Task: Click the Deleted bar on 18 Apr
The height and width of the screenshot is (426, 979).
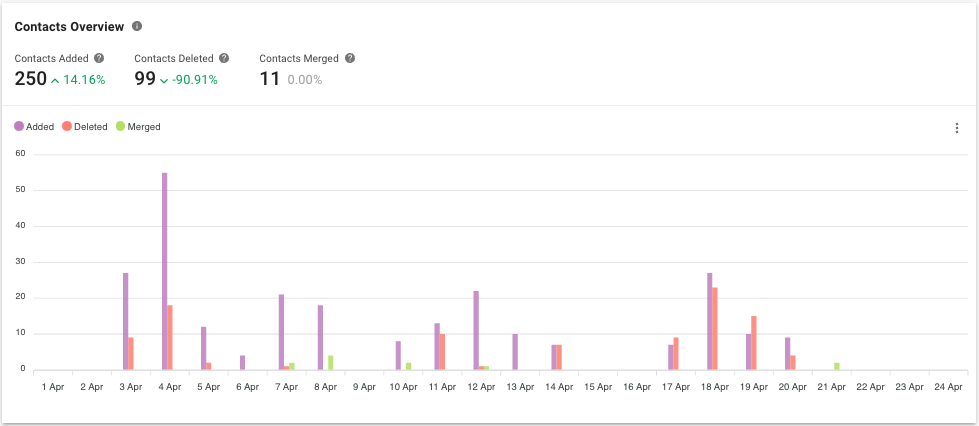Action: (x=715, y=328)
